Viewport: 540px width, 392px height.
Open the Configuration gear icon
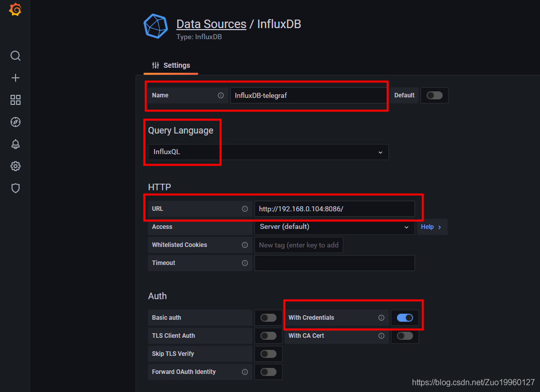(x=16, y=166)
